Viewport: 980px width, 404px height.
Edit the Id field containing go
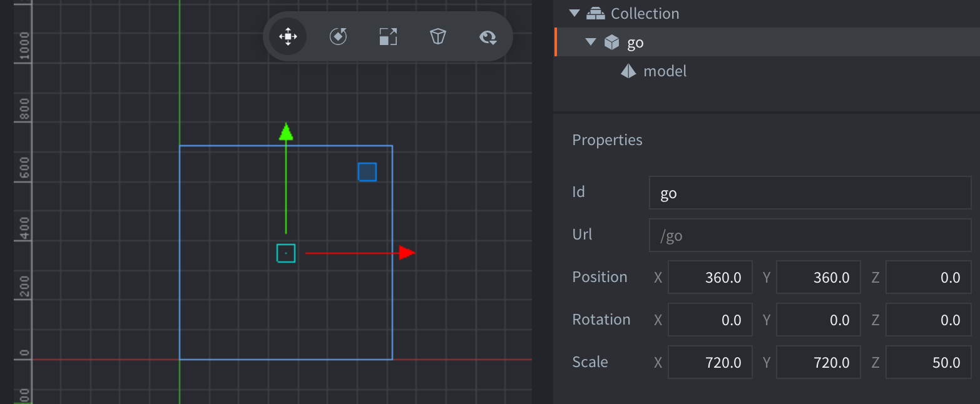click(x=810, y=193)
